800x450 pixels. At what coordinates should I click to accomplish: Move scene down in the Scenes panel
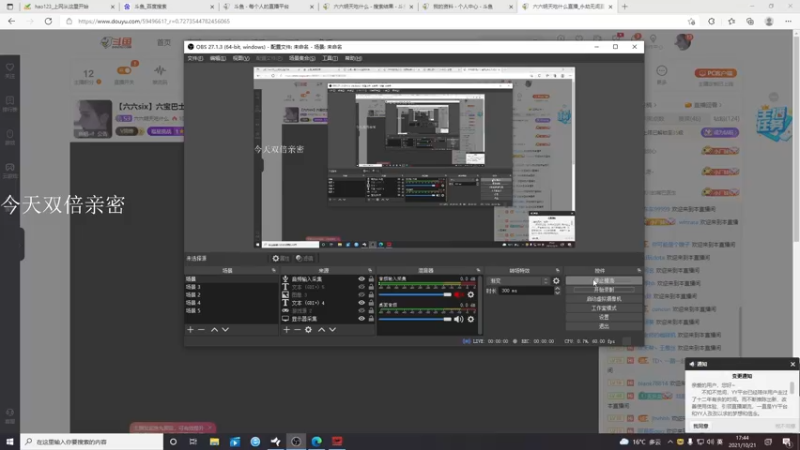click(x=225, y=330)
